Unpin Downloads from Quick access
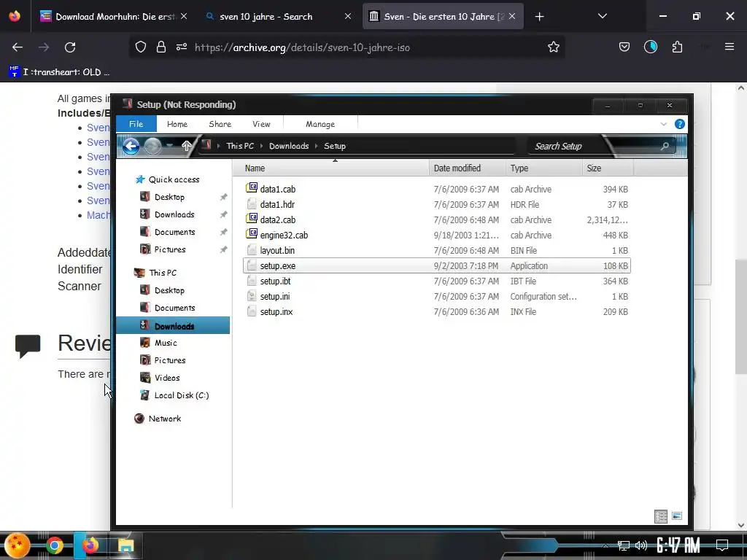747x560 pixels. click(223, 215)
